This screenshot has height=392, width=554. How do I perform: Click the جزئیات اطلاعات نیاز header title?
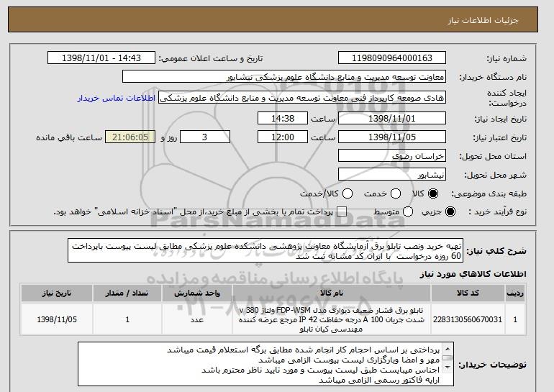click(x=483, y=20)
